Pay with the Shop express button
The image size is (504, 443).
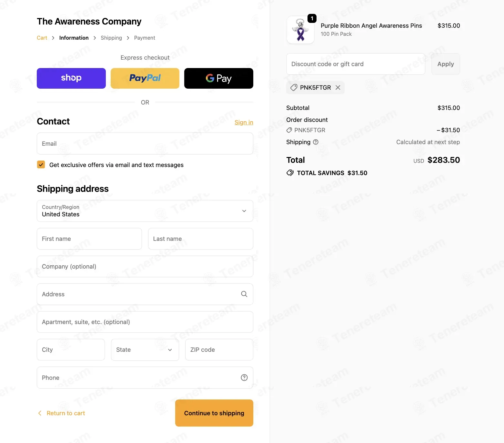click(x=71, y=78)
